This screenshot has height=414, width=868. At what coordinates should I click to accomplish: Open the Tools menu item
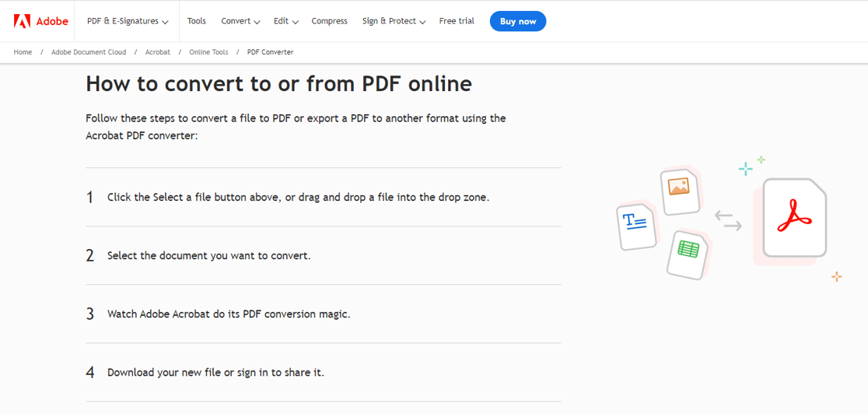[197, 21]
